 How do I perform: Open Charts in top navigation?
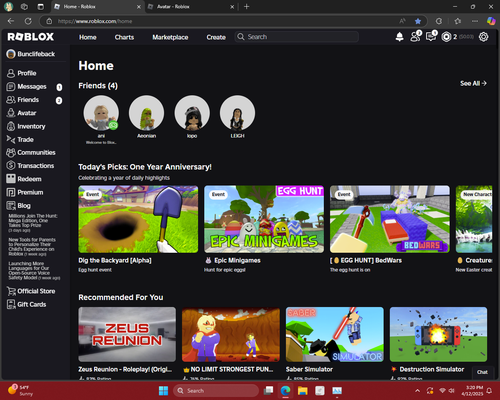[x=124, y=37]
